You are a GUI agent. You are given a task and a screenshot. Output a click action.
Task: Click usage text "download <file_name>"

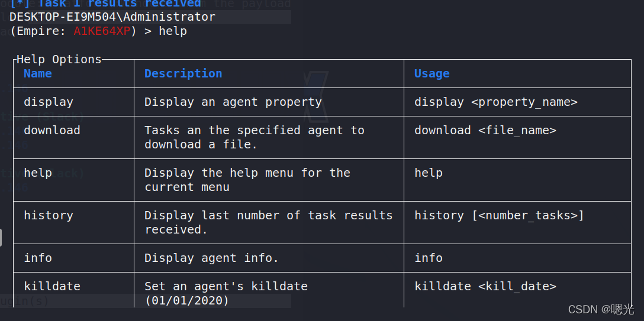coord(485,131)
